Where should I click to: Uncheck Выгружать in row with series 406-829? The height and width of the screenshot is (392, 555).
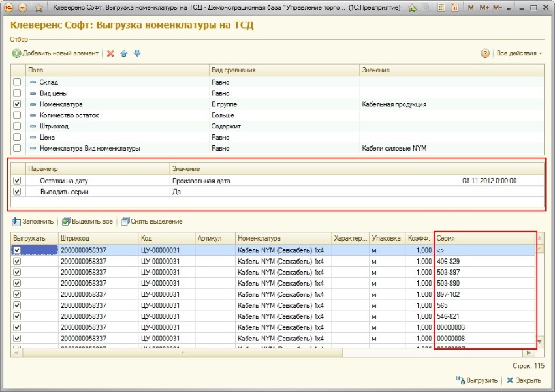coord(17,261)
